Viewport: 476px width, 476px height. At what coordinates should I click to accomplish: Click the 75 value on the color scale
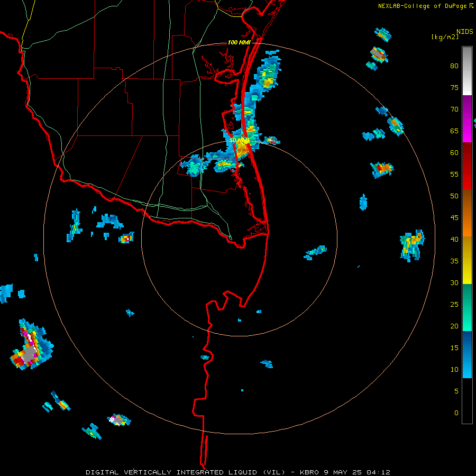[454, 87]
